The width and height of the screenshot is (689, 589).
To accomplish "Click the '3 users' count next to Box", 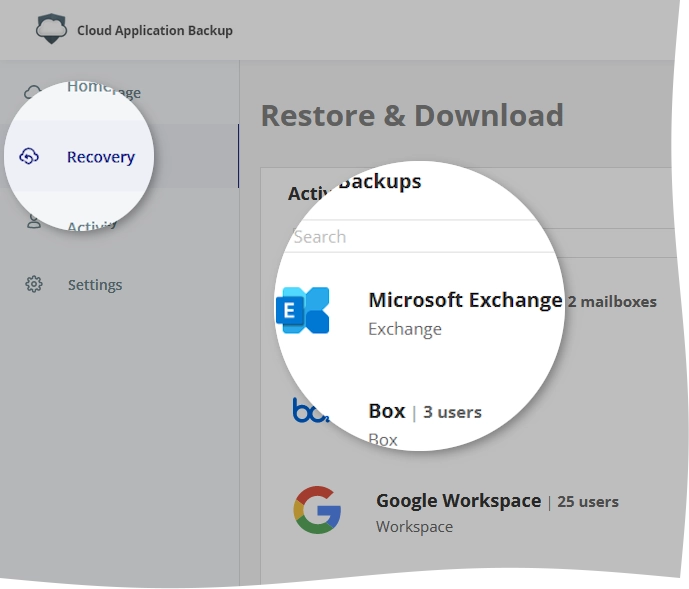I will pos(452,412).
